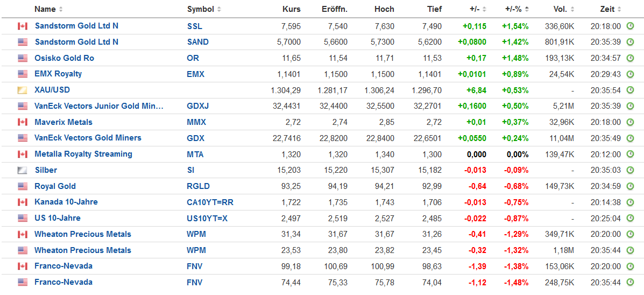Viewport: 644px width, 295px height.
Task: Click the clock icon in the XAU/USD row
Action: (x=631, y=90)
